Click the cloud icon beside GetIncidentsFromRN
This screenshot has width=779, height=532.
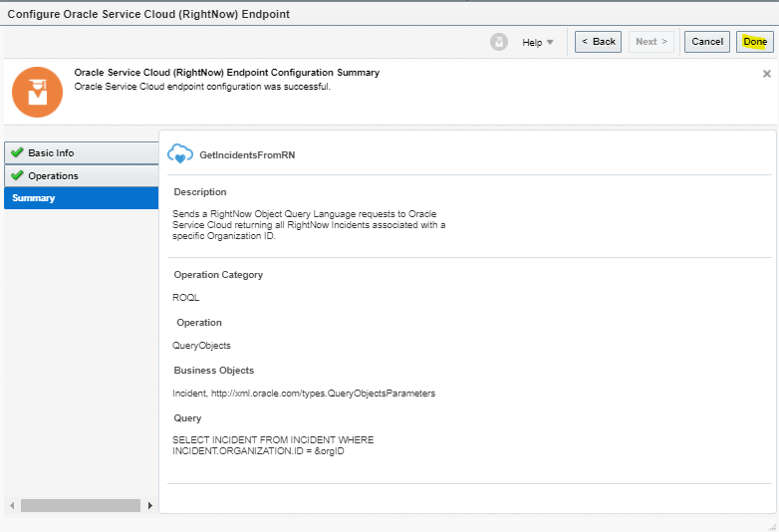click(x=180, y=154)
